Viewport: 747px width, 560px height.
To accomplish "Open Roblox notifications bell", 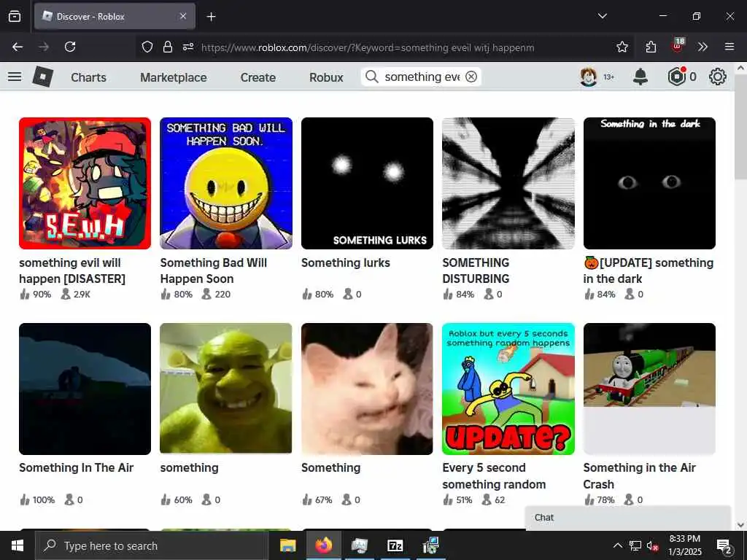I will point(640,77).
